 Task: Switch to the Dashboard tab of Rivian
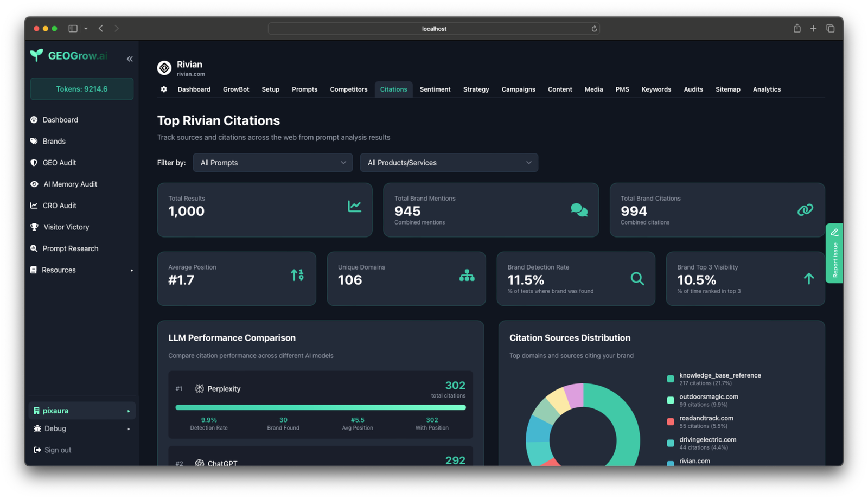click(x=194, y=89)
